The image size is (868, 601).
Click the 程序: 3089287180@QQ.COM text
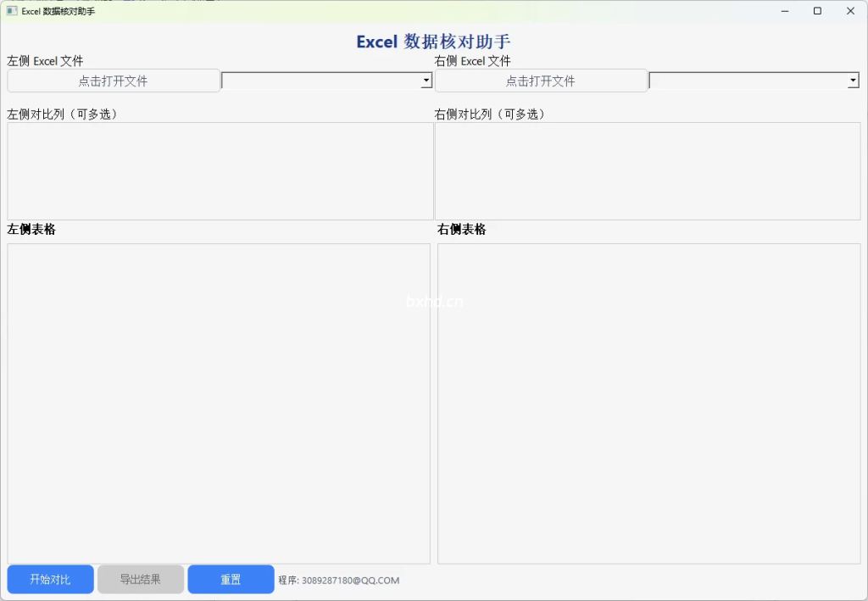(x=339, y=581)
